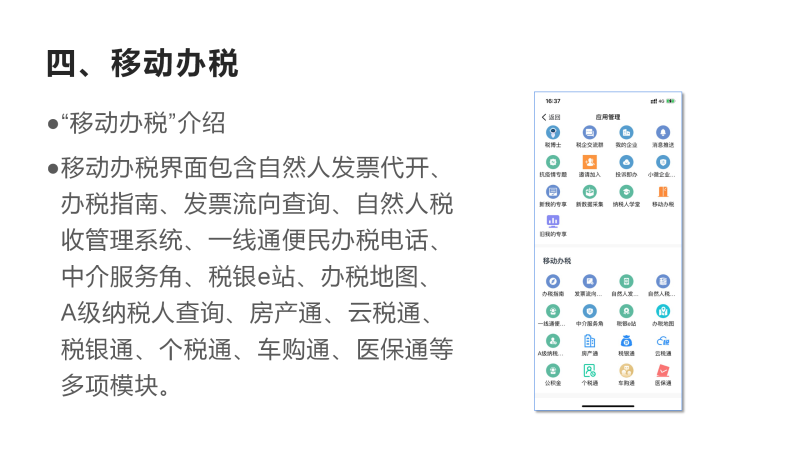This screenshot has width=800, height=450.
Task: Open 办税指南 compass icon
Action: (x=553, y=282)
